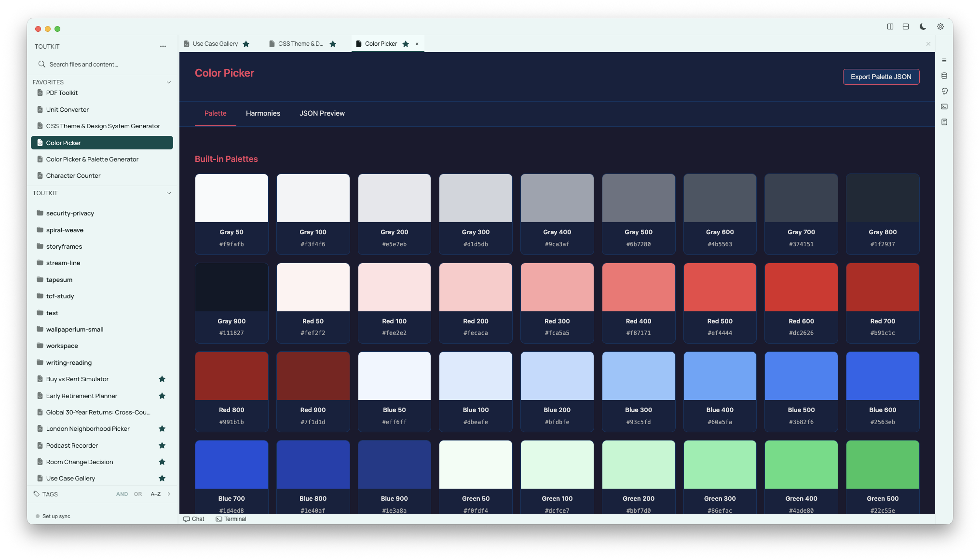The image size is (980, 560).
Task: Collapse the Favorites section
Action: [169, 82]
